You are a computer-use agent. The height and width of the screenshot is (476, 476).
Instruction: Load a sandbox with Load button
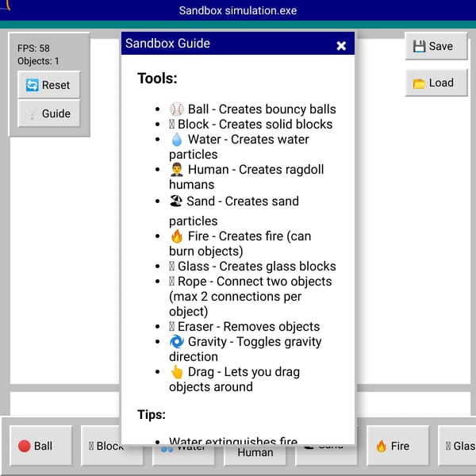pos(436,83)
